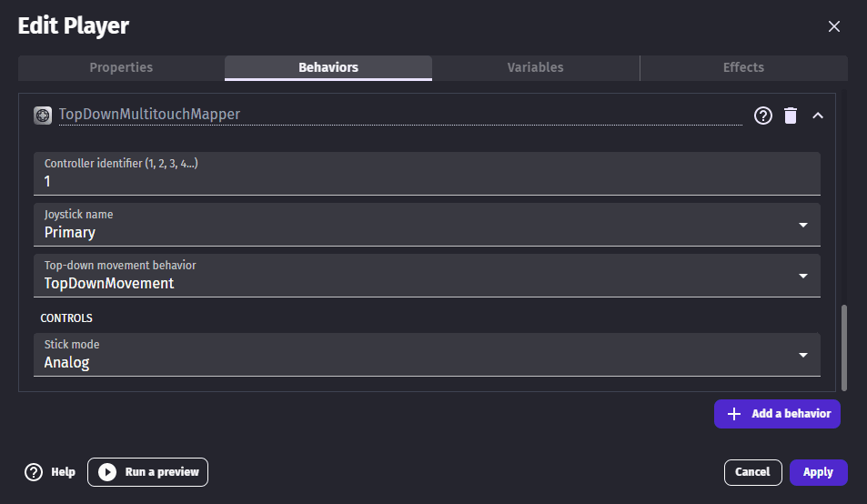
Task: Collapse the TopDownMultitouchMapper behavior panel
Action: pyautogui.click(x=818, y=116)
